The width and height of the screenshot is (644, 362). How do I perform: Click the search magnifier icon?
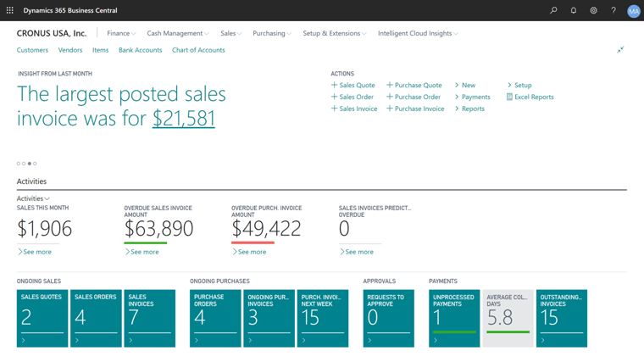(553, 10)
